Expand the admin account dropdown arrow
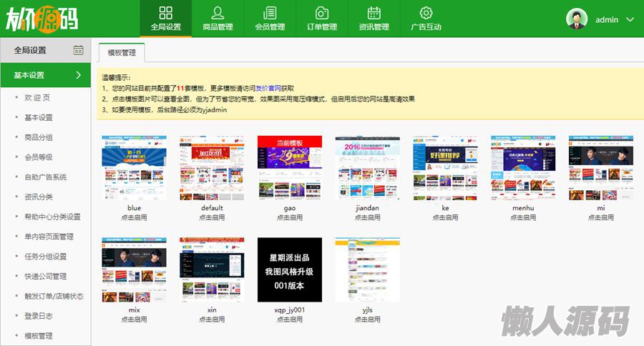 pyautogui.click(x=630, y=19)
